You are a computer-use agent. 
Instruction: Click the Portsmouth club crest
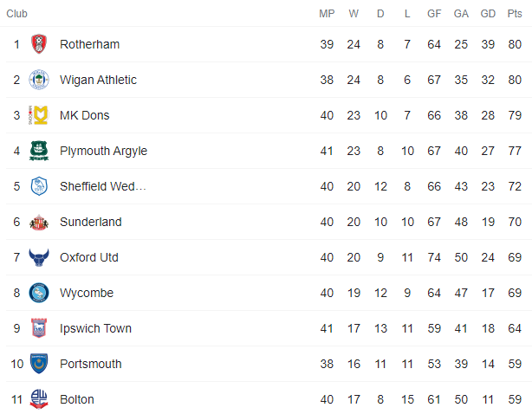[39, 364]
